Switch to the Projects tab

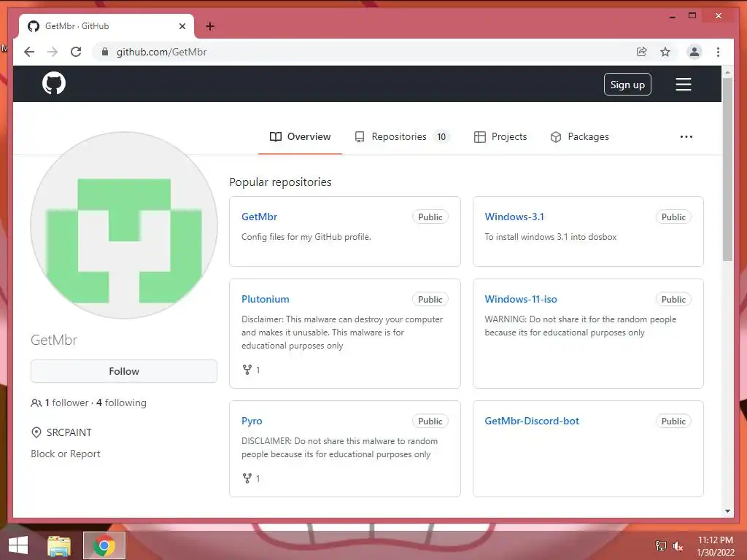click(500, 136)
